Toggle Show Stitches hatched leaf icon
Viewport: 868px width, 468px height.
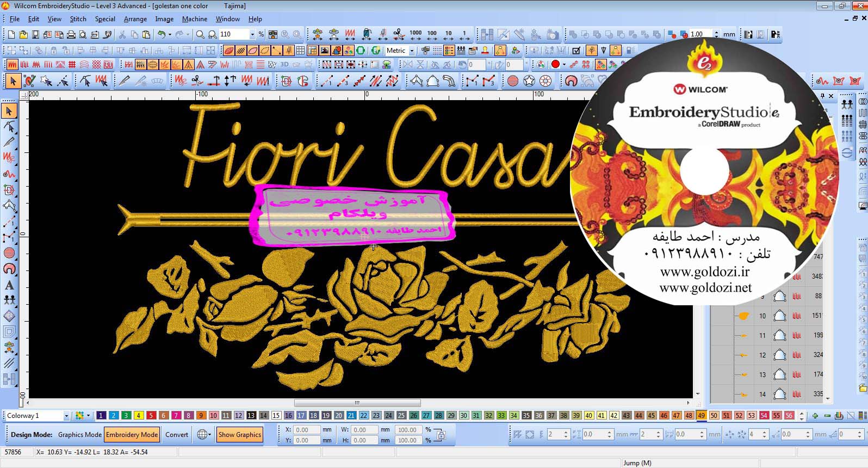(x=241, y=51)
